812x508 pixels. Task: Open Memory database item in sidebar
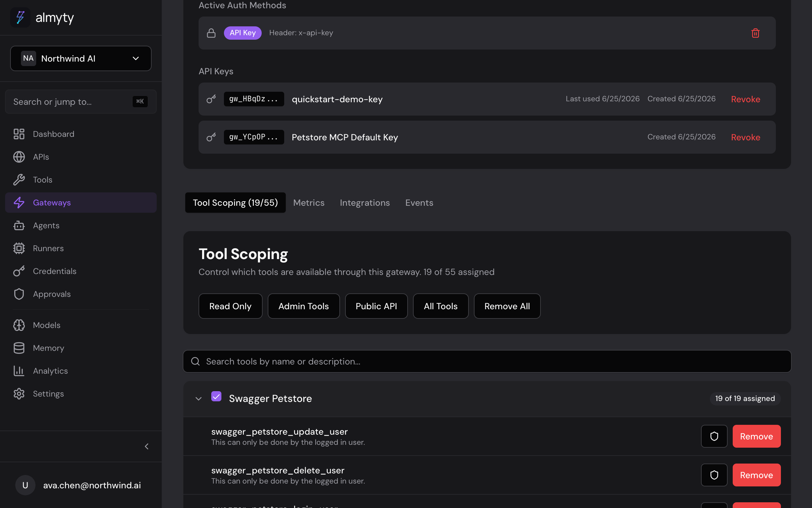tap(81, 348)
